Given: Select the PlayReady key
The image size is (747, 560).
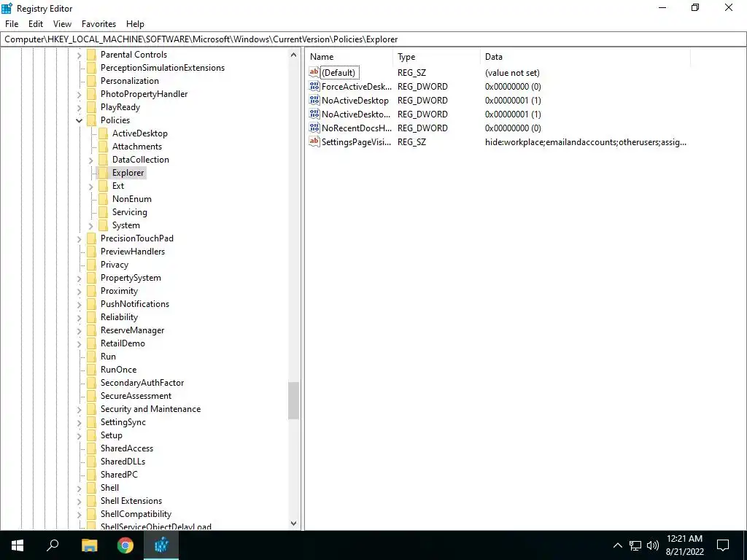Looking at the screenshot, I should click(120, 107).
